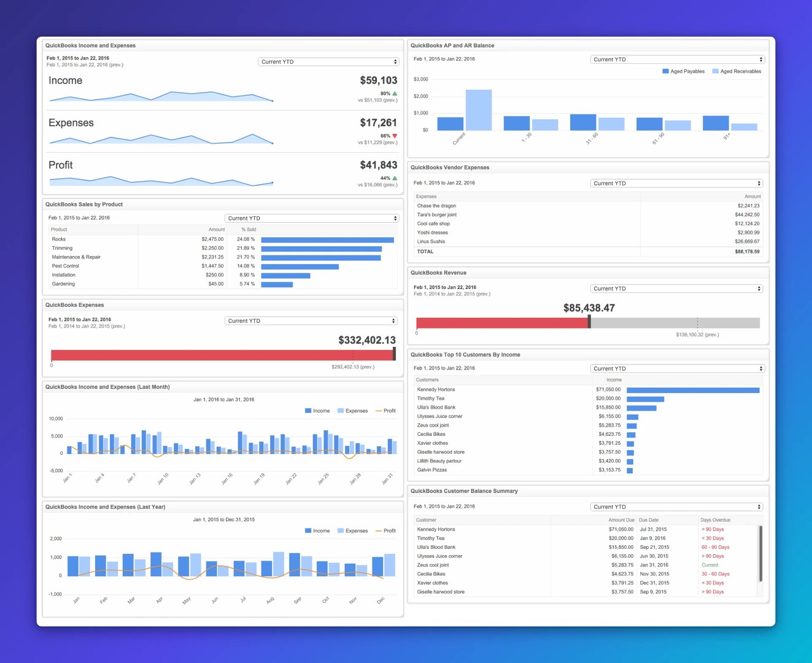Select Ulysses Juice corner in Top 10 Customers
Image resolution: width=812 pixels, height=663 pixels.
(x=588, y=416)
